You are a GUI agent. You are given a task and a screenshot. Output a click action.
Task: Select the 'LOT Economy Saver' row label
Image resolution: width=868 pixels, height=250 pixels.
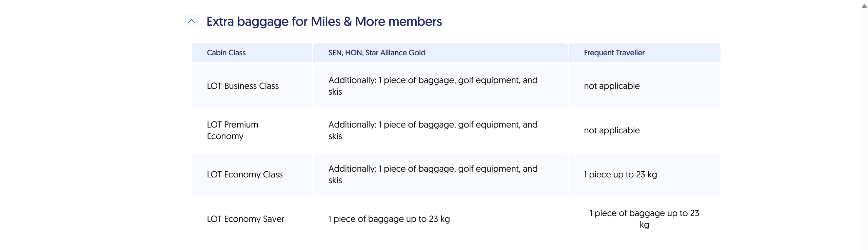(x=245, y=219)
